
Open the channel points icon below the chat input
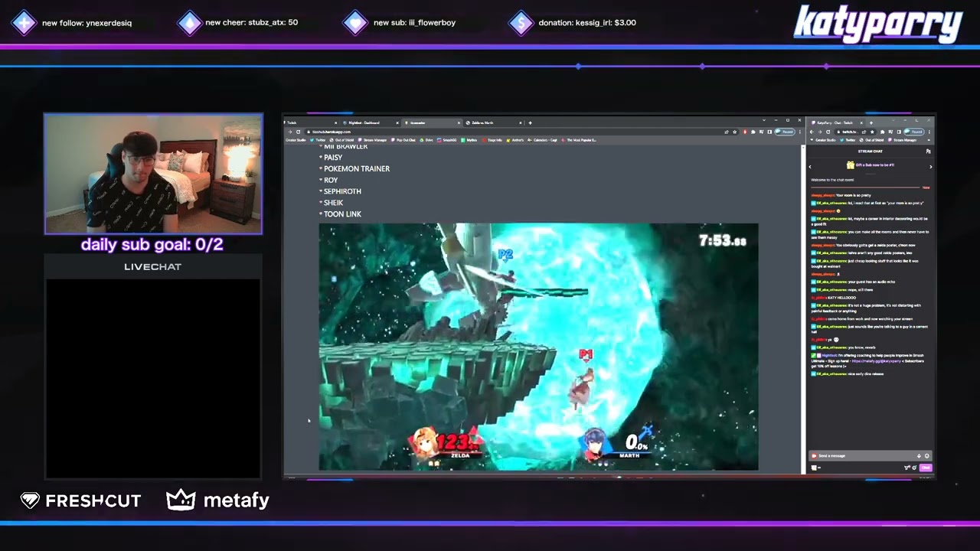point(814,468)
